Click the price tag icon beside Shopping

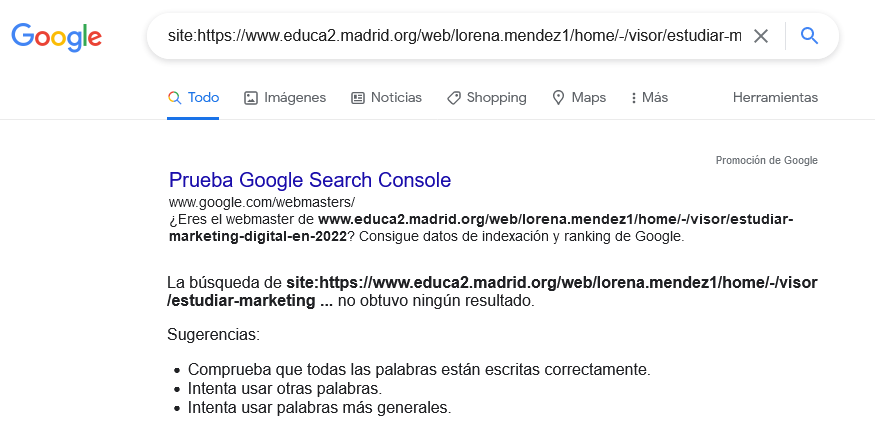454,98
